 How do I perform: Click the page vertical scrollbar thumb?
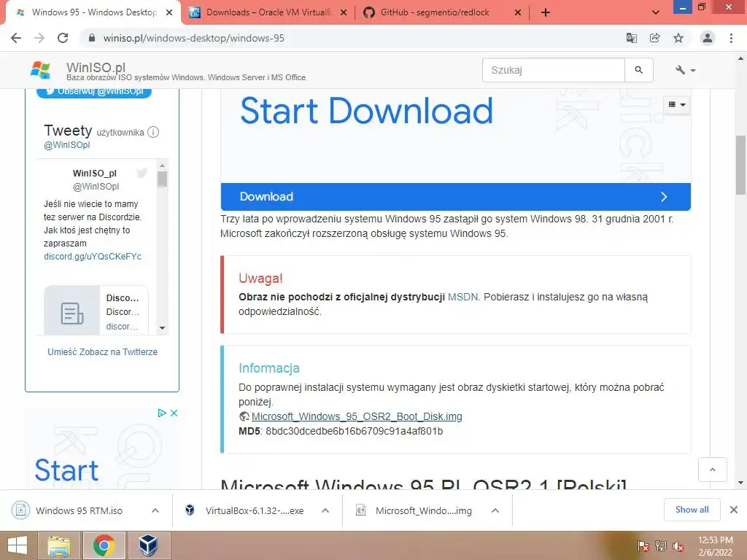(x=740, y=165)
